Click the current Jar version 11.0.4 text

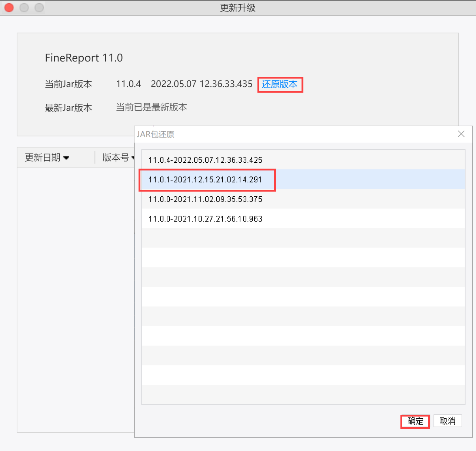(129, 84)
